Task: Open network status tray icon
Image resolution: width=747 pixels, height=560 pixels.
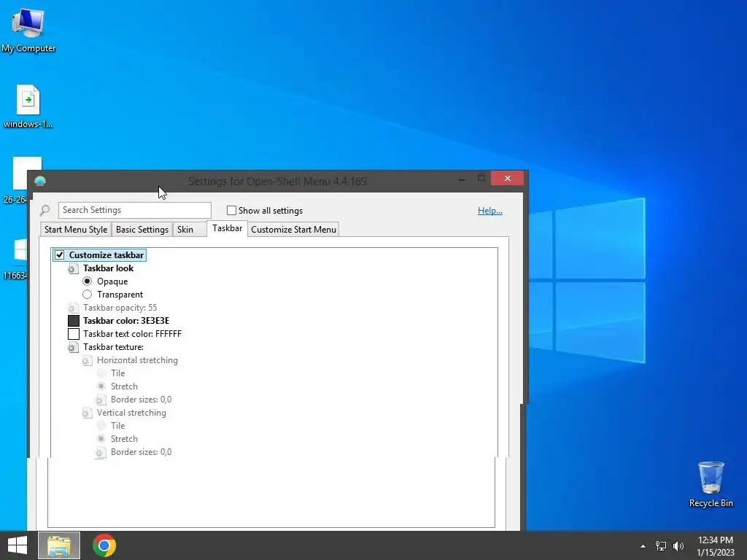Action: pyautogui.click(x=661, y=546)
